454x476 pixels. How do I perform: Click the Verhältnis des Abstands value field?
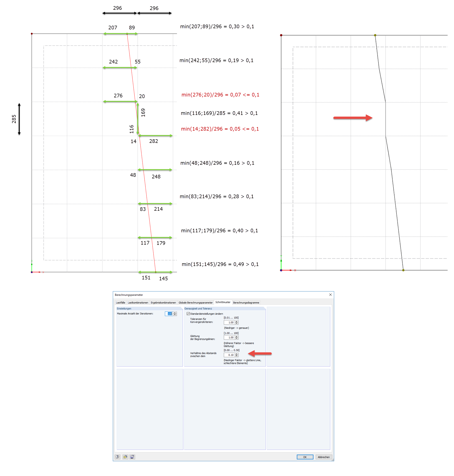[x=230, y=355]
